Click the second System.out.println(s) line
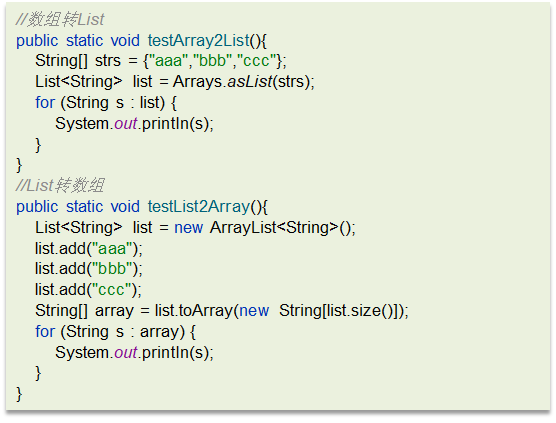This screenshot has width=556, height=423. coord(134,352)
